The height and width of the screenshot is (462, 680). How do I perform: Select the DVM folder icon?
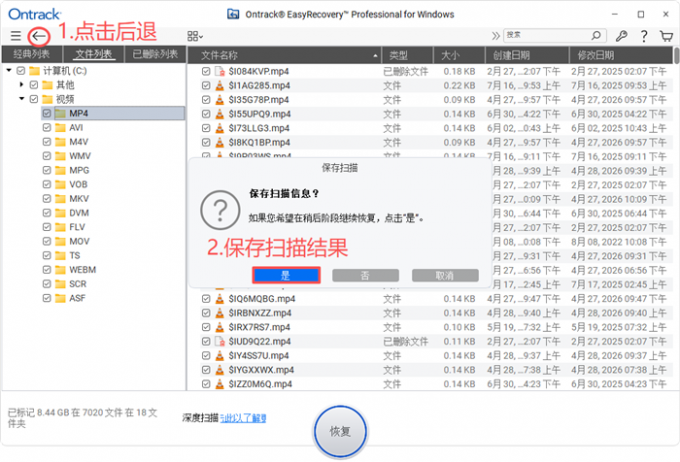pyautogui.click(x=60, y=213)
